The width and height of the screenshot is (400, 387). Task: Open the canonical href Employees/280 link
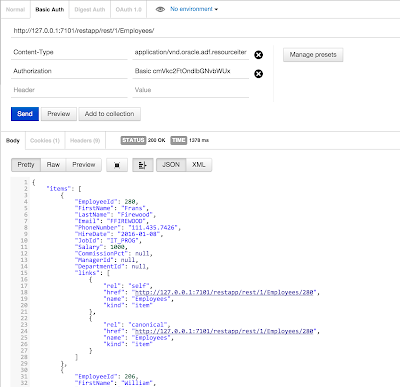pyautogui.click(x=224, y=331)
